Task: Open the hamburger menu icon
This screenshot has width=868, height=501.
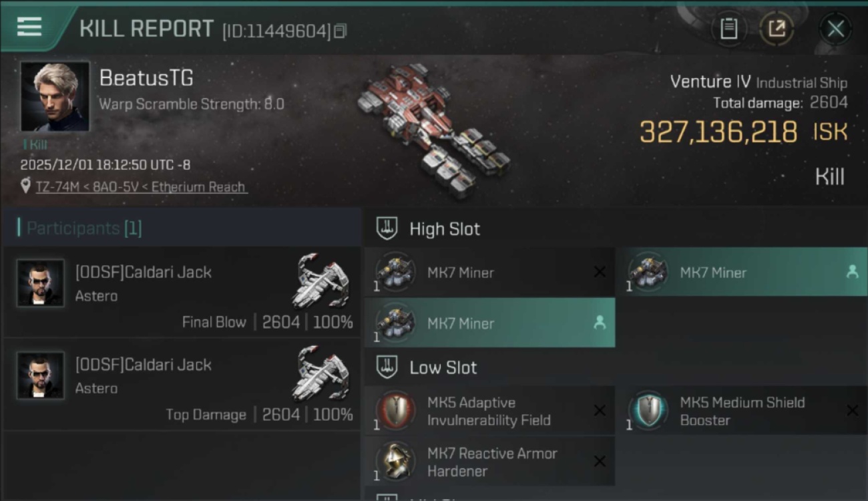Action: point(29,27)
